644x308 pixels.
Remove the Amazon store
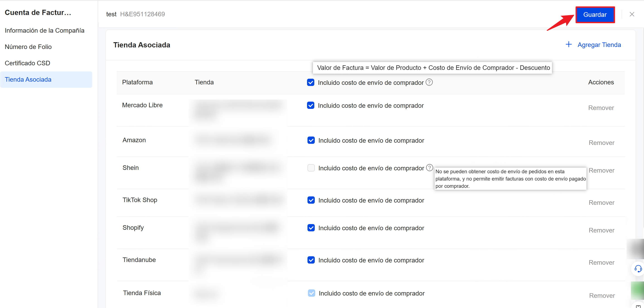601,143
